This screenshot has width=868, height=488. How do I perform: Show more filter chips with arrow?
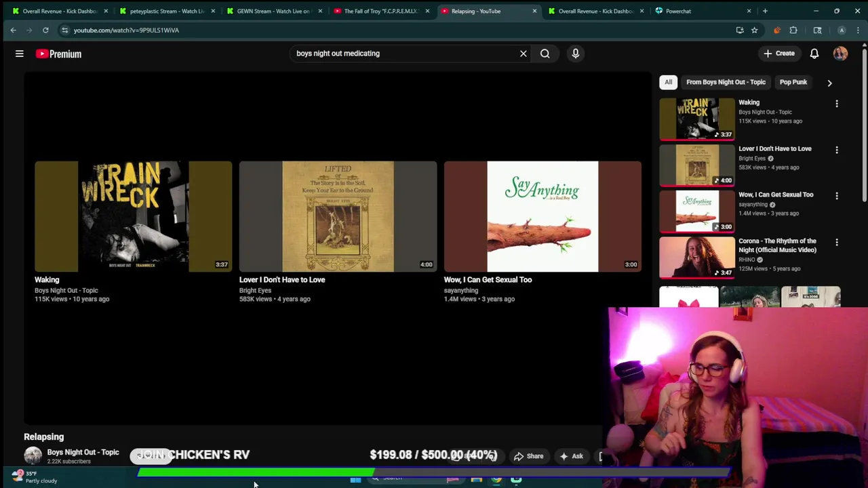point(829,83)
